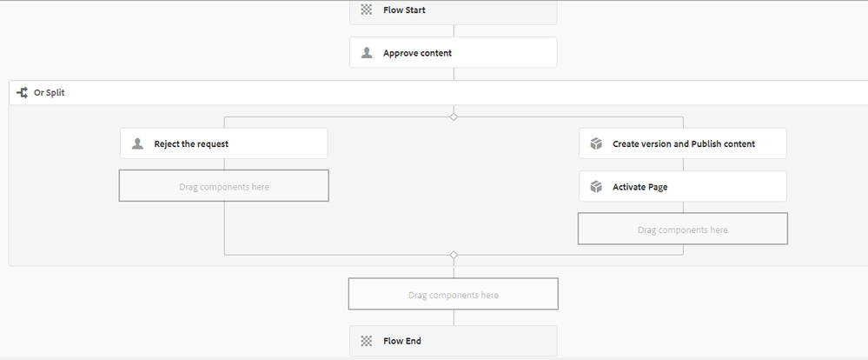Click the Flow End checkered flag icon
This screenshot has height=360, width=868.
point(367,341)
